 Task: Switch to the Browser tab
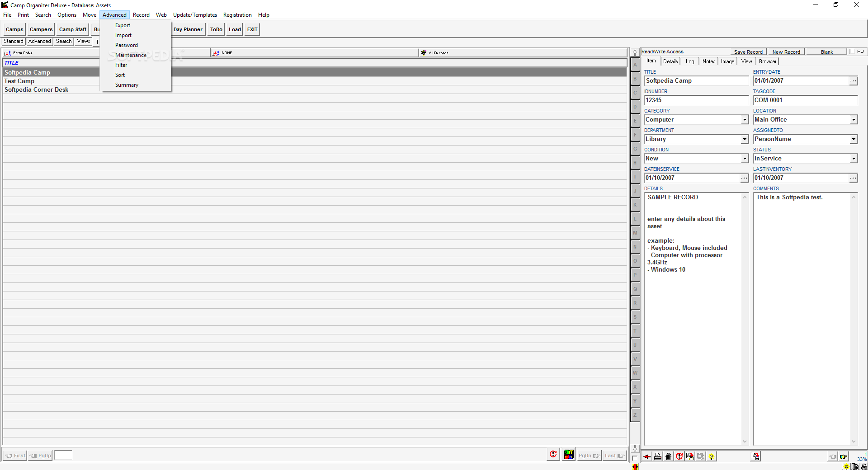pyautogui.click(x=768, y=61)
